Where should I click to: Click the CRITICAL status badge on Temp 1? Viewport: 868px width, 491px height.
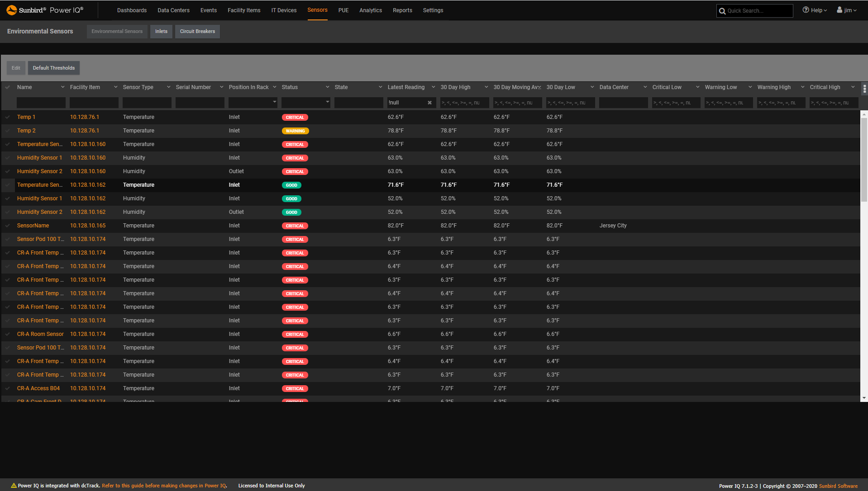click(295, 117)
